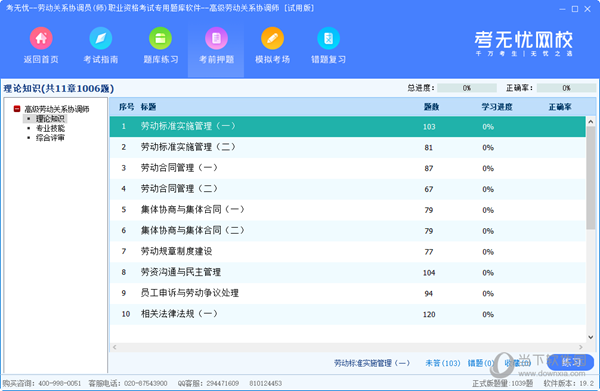This screenshot has height=391, width=600.
Task: Minimize the application window
Action: [x=562, y=9]
